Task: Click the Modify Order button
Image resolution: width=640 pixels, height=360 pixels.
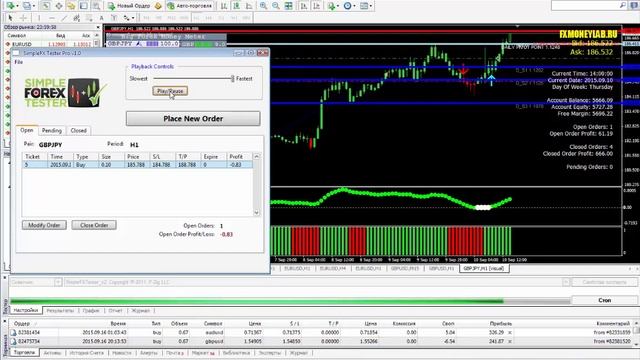Action: click(x=44, y=225)
